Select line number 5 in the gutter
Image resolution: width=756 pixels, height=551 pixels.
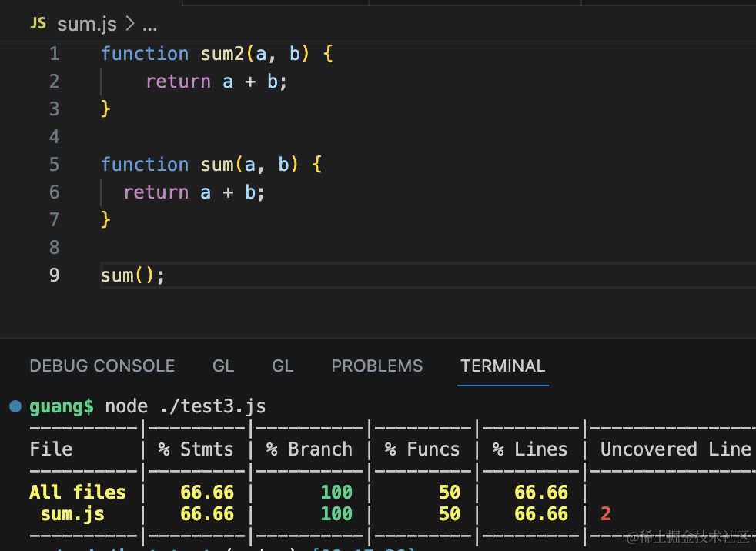54,165
